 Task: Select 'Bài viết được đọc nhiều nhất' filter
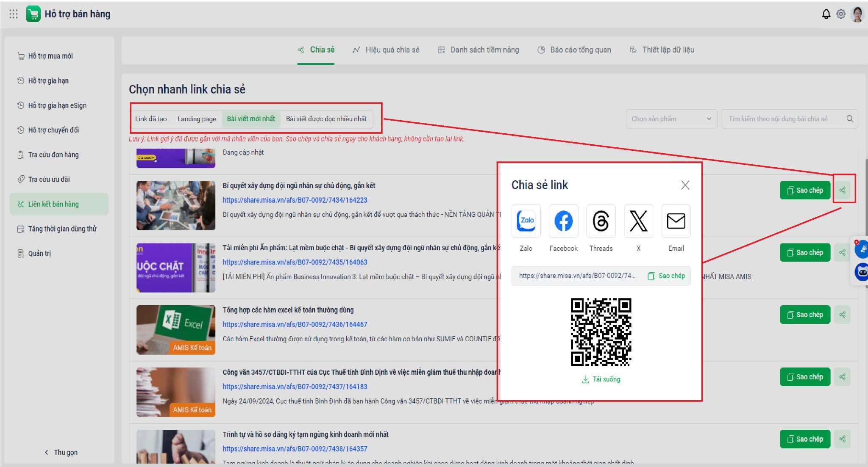[326, 119]
